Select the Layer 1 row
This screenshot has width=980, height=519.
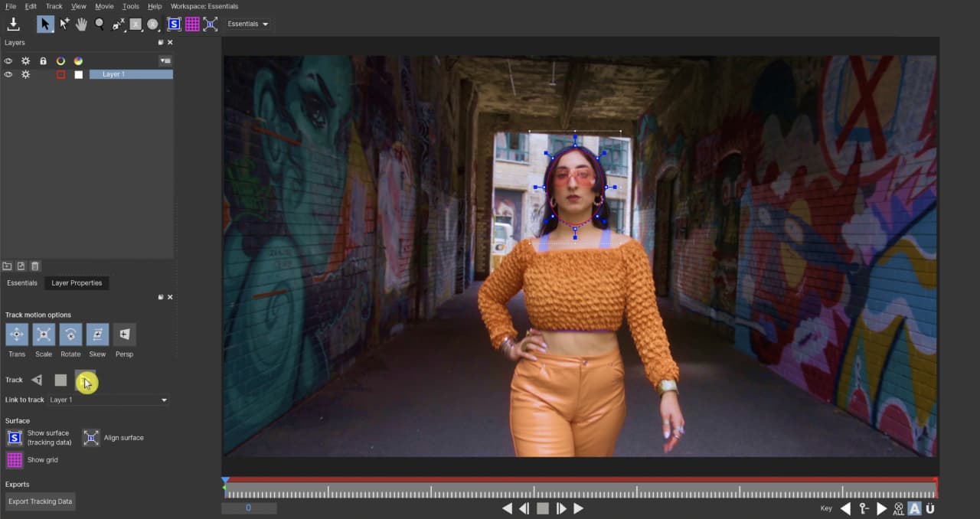(131, 74)
